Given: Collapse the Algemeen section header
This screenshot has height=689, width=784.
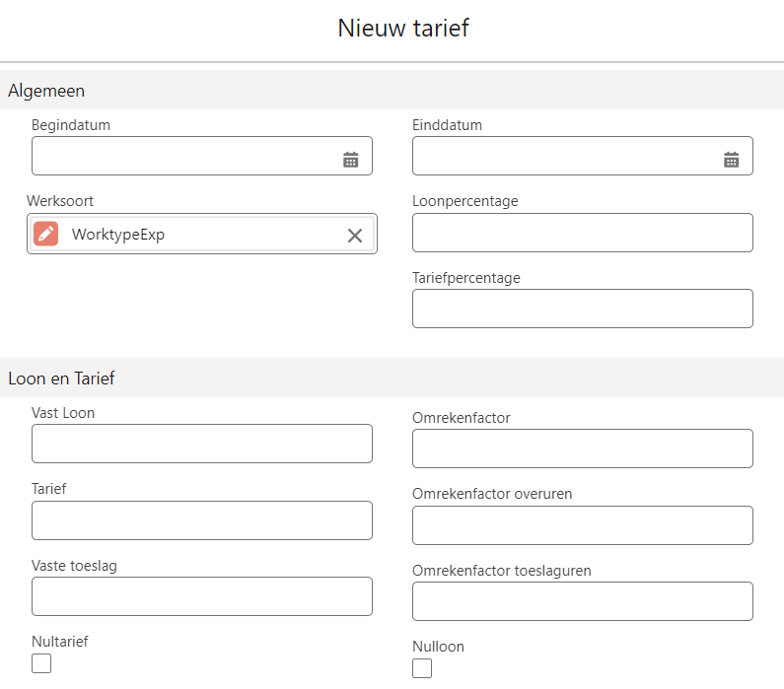Looking at the screenshot, I should click(x=46, y=91).
